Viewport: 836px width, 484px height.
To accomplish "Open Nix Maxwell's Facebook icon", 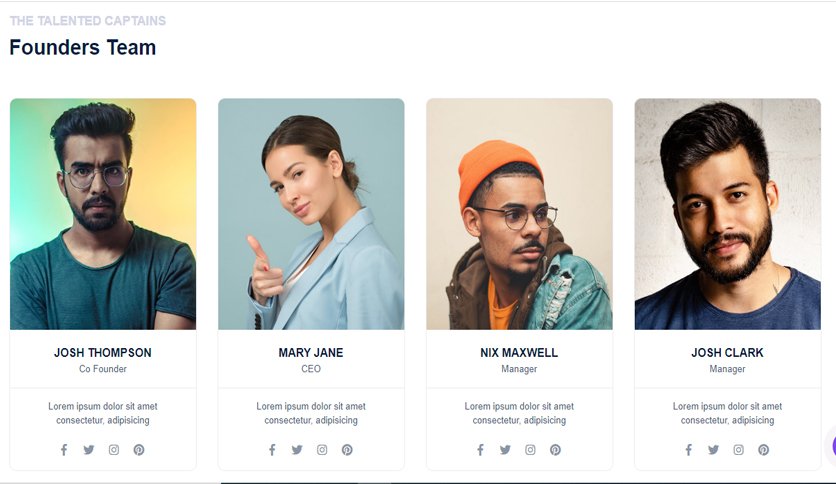I will pos(480,450).
